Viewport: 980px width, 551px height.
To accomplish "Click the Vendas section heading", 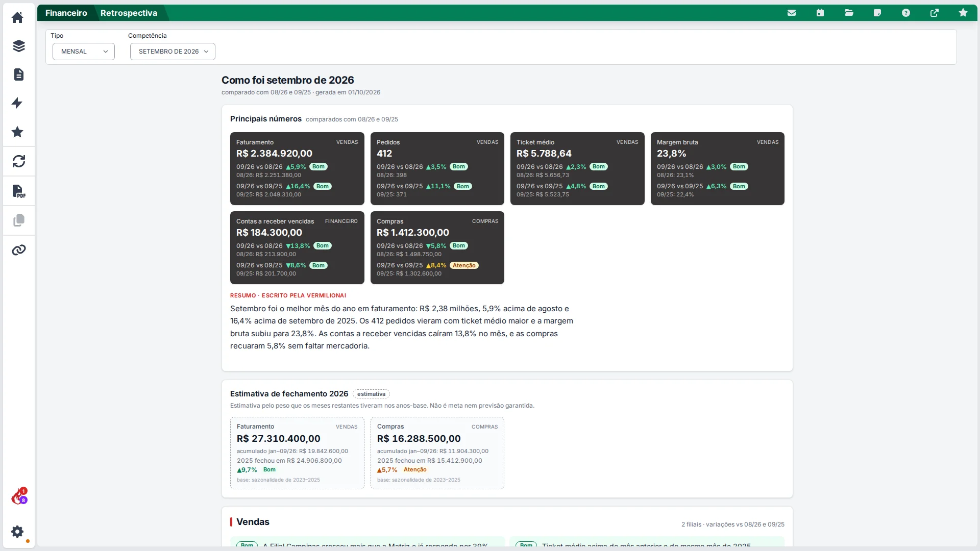I will tap(253, 522).
